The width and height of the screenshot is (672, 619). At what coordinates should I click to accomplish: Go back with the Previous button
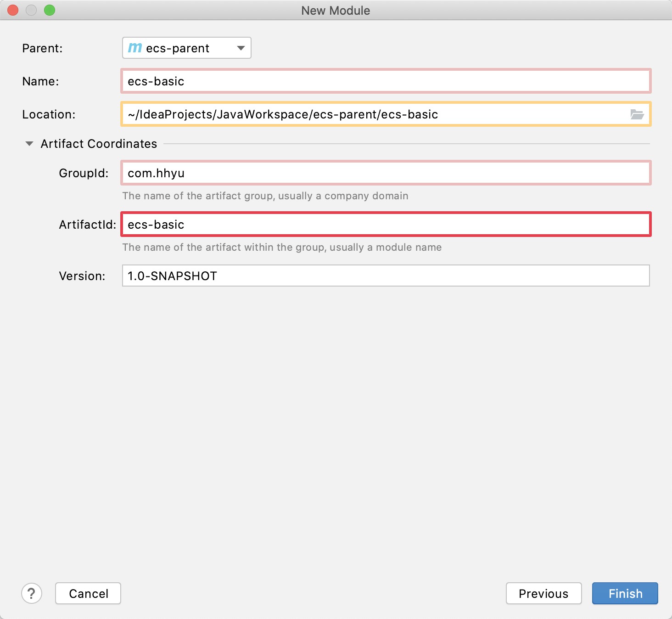[x=543, y=593]
